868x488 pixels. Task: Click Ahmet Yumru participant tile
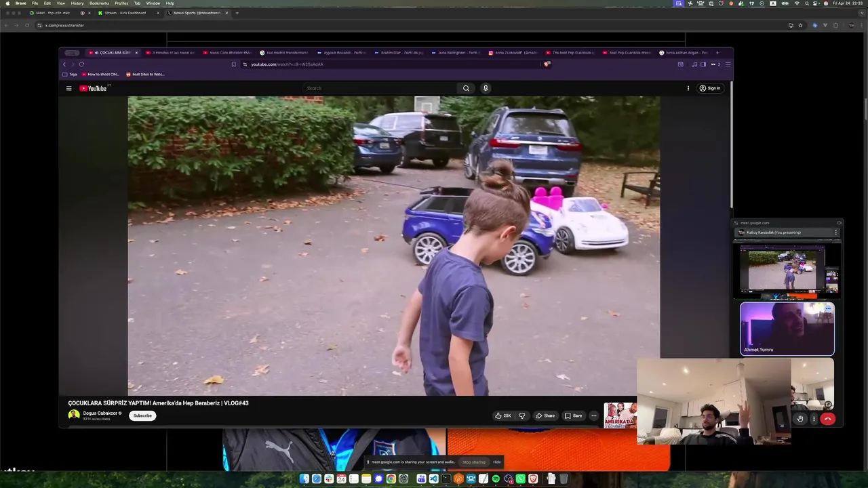[x=787, y=329]
